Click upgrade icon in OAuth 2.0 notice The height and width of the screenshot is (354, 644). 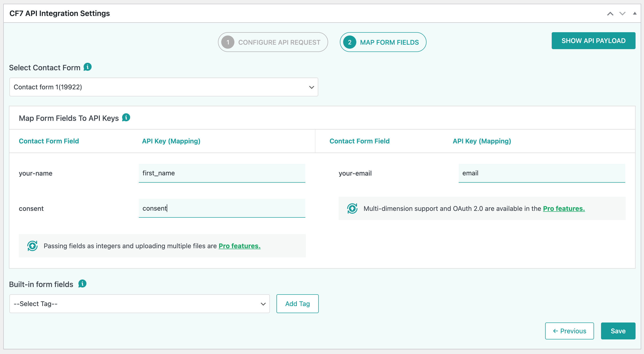pos(352,208)
